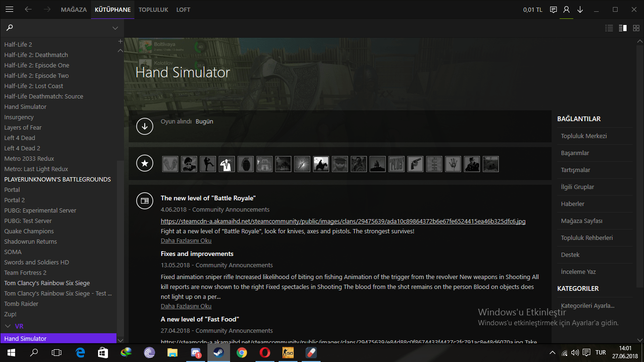Image resolution: width=644 pixels, height=362 pixels.
Task: Install Hand Simulator via circular download icon
Action: pyautogui.click(x=145, y=126)
